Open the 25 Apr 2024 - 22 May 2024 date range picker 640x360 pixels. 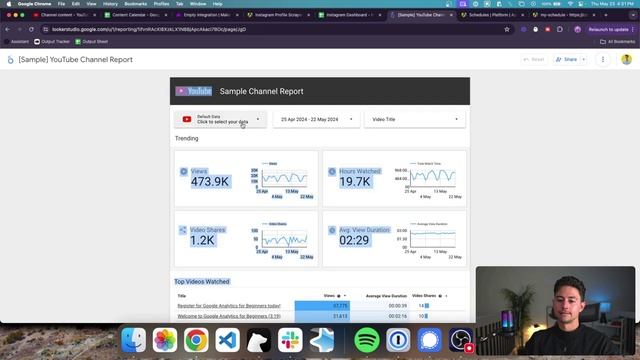coord(316,119)
